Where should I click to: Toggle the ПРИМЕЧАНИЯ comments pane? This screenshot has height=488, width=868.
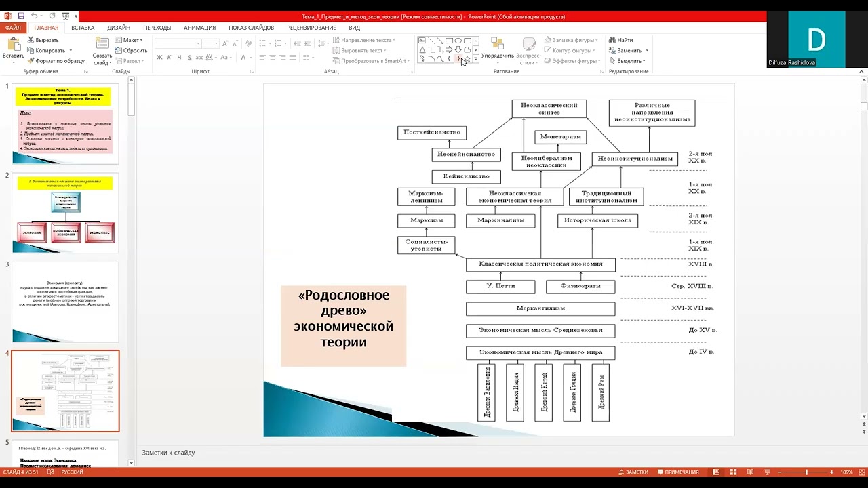point(678,472)
